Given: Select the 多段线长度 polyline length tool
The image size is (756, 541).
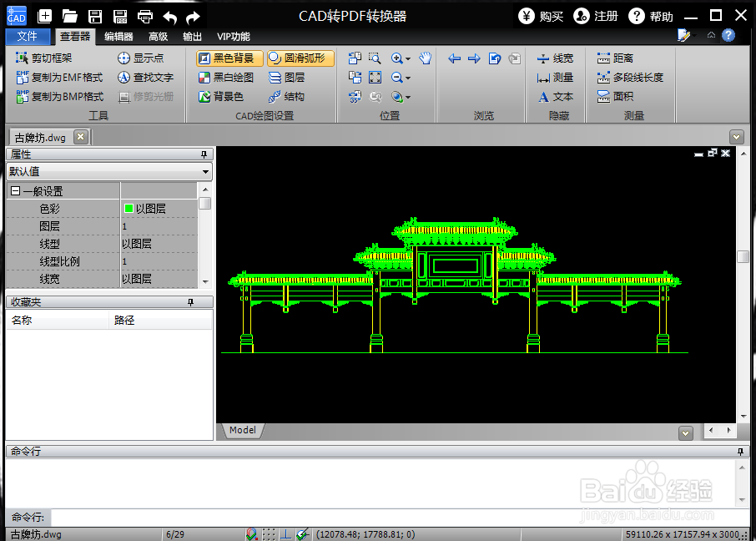Looking at the screenshot, I should click(x=630, y=77).
